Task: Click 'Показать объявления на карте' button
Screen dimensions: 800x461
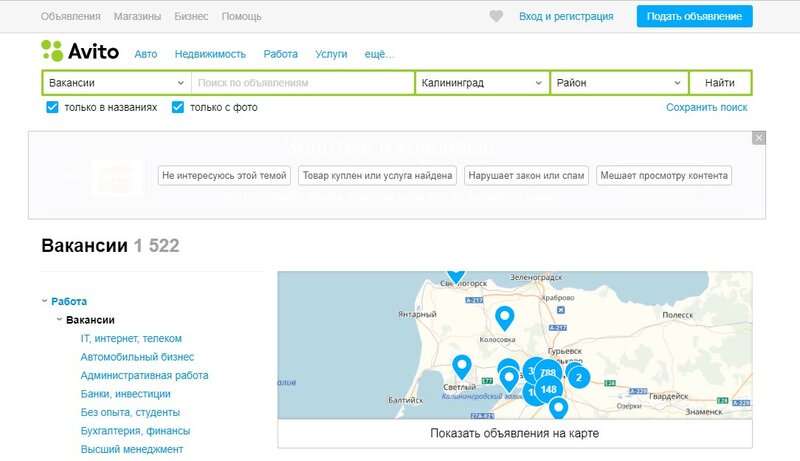Action: 515,433
